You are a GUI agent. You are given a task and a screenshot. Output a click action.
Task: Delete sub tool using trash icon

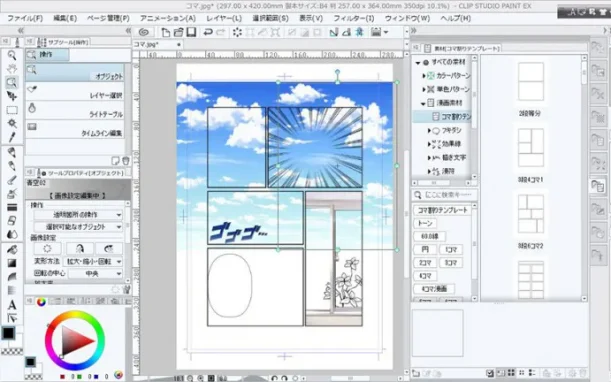pos(125,161)
